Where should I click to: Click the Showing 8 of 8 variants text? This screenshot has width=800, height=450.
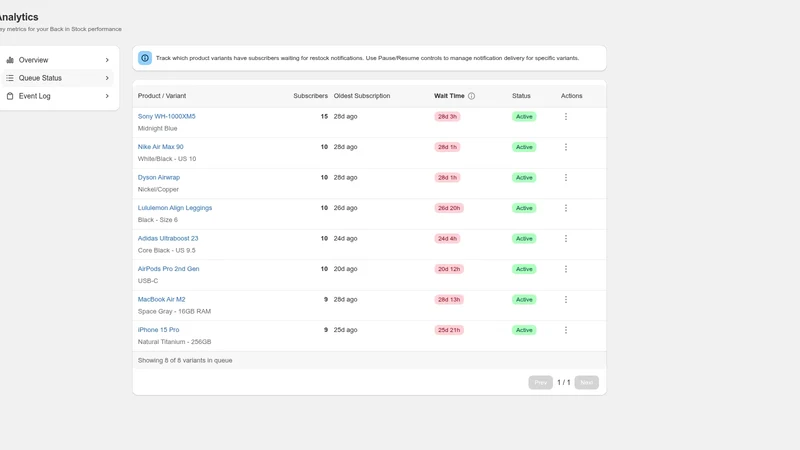point(185,360)
